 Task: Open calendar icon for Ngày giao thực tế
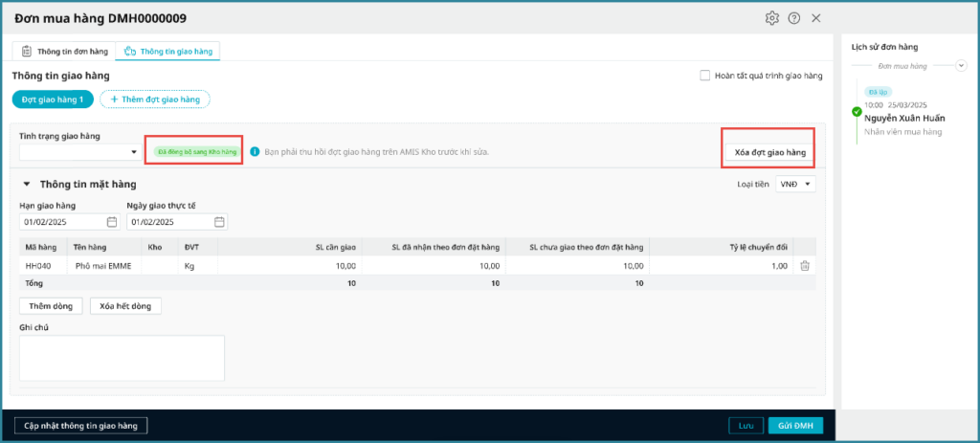(x=219, y=222)
